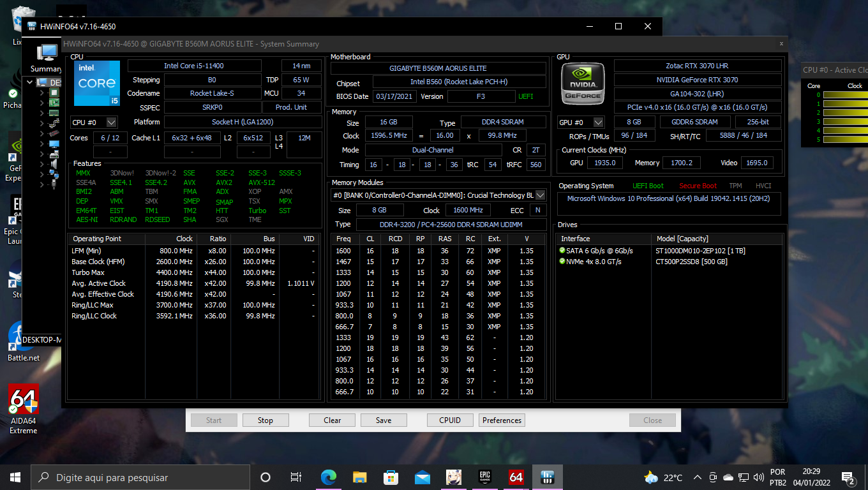Click the Freq column header in memory table
This screenshot has height=490, width=868.
(x=343, y=239)
